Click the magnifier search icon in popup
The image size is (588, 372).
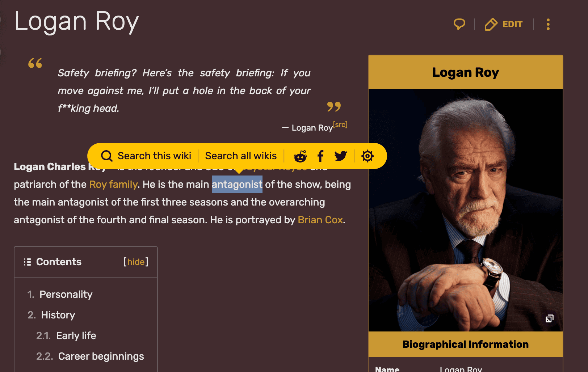(x=106, y=156)
